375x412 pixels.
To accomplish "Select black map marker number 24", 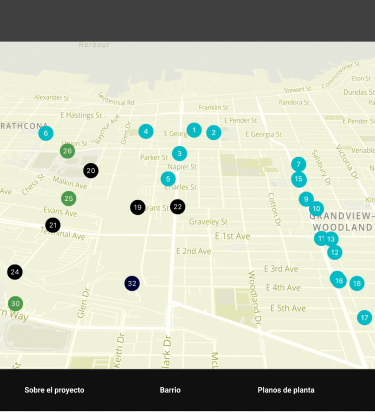I will point(15,272).
